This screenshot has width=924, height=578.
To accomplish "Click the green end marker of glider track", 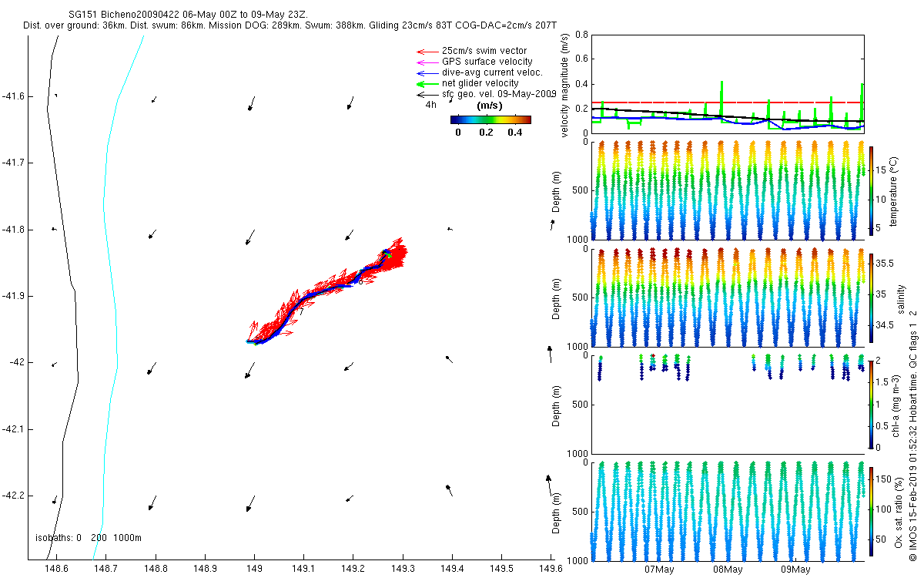I will click(x=389, y=254).
